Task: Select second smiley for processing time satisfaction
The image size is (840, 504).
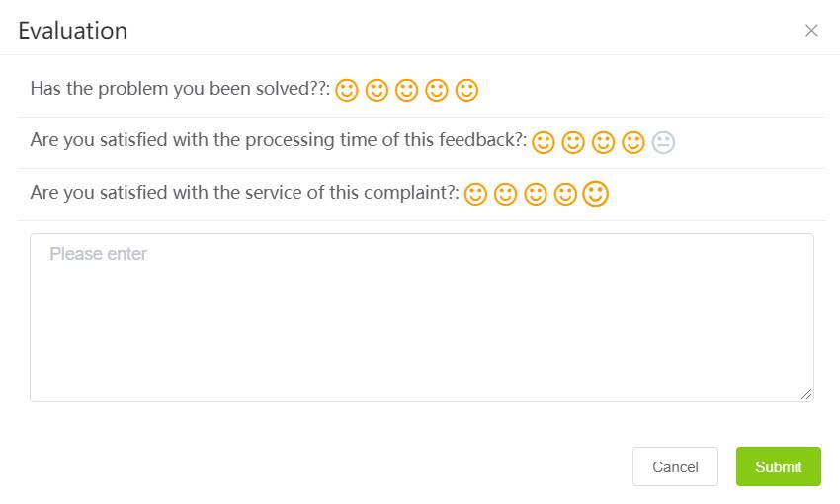Action: point(573,142)
